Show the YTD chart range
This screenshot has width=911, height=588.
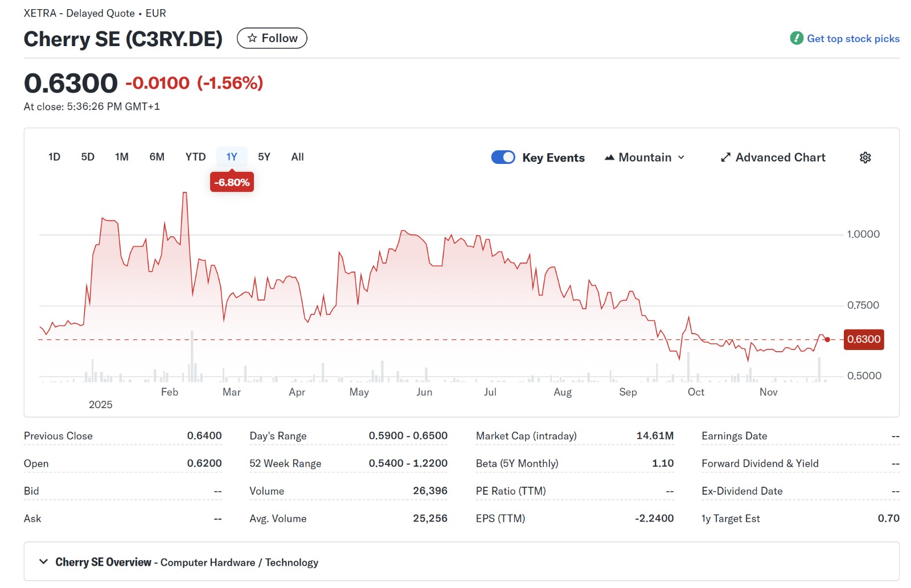click(x=195, y=157)
